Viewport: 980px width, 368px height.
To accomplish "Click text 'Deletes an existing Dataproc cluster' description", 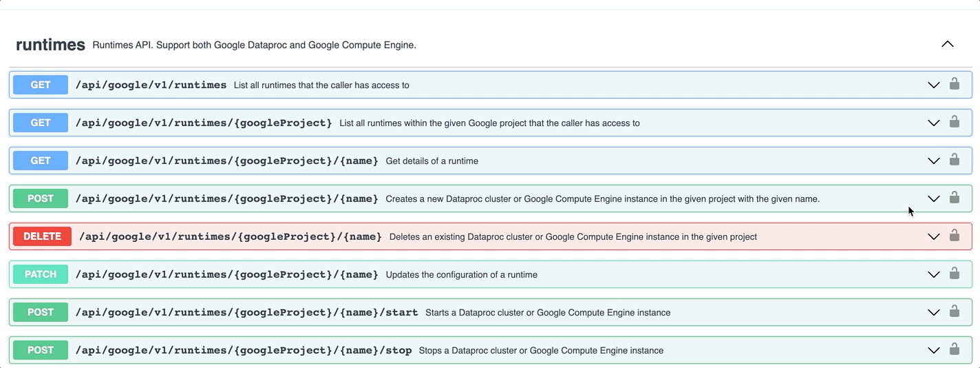I will pyautogui.click(x=573, y=237).
